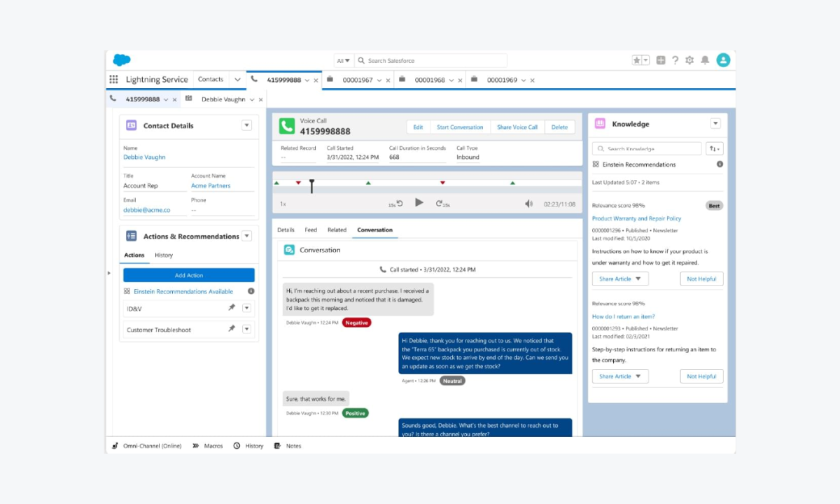Switch to the Feed tab
This screenshot has height=504, width=840.
coord(311,230)
